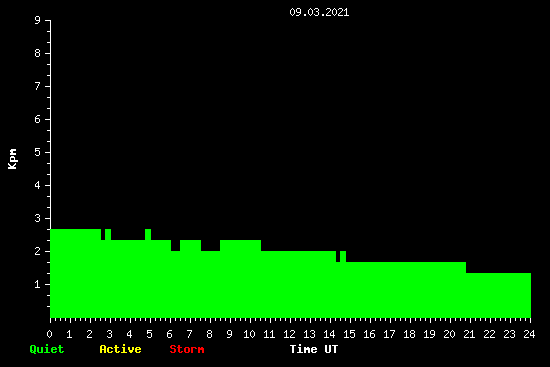Select the yellow Active legend label
This screenshot has height=367, width=550.
120,349
